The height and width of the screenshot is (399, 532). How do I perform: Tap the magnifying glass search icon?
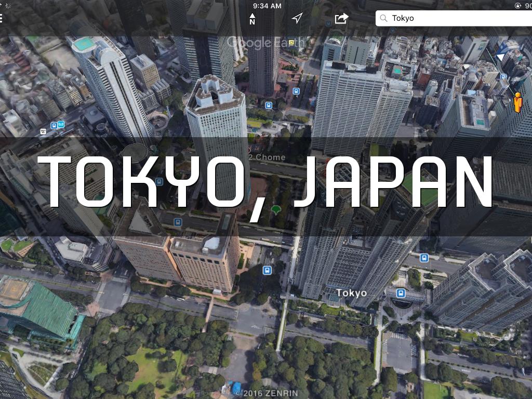click(x=384, y=18)
